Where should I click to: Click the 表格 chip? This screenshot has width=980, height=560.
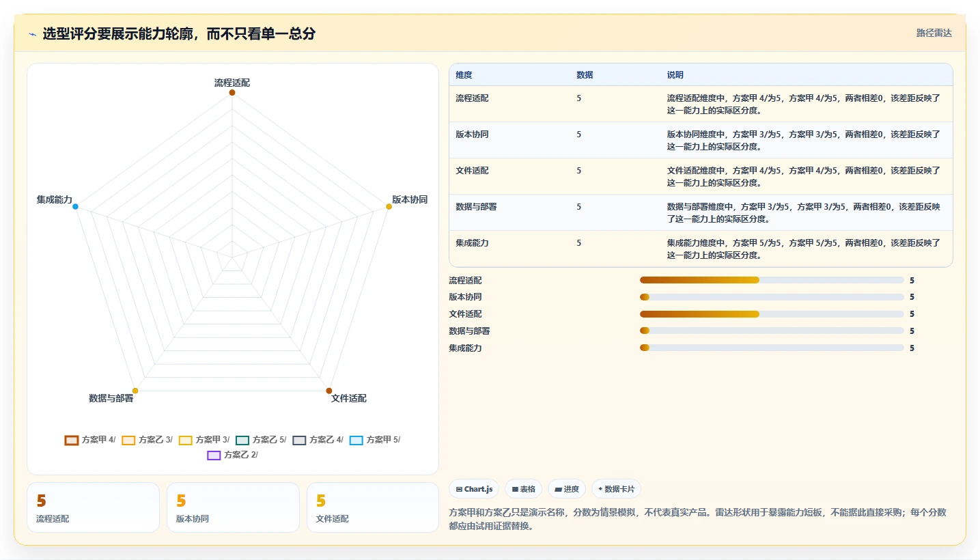(523, 489)
